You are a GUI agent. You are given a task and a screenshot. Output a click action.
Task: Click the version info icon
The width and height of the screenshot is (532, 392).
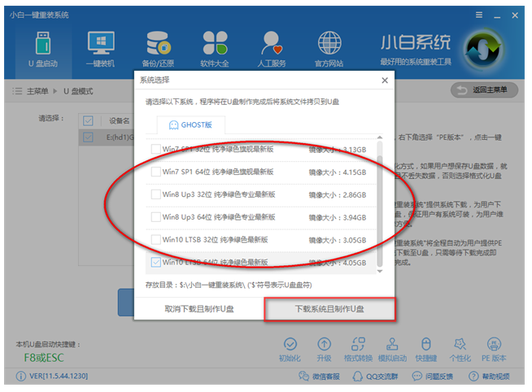(20, 376)
